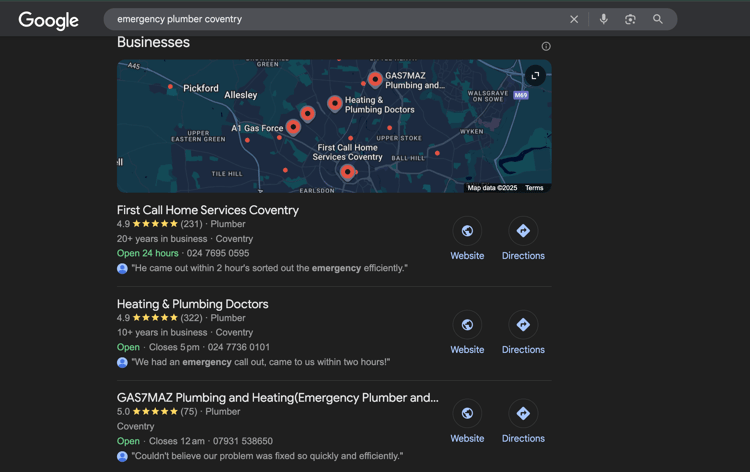Click '10+ years in business' text

pos(162,332)
